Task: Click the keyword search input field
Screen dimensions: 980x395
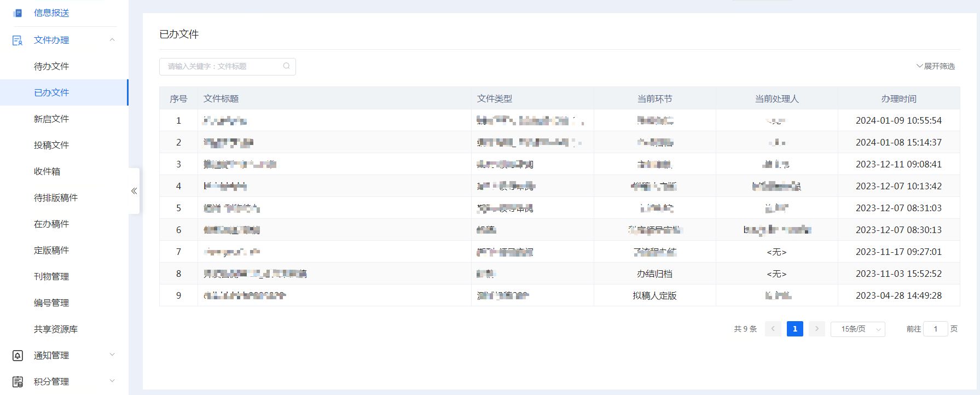Action: [227, 66]
